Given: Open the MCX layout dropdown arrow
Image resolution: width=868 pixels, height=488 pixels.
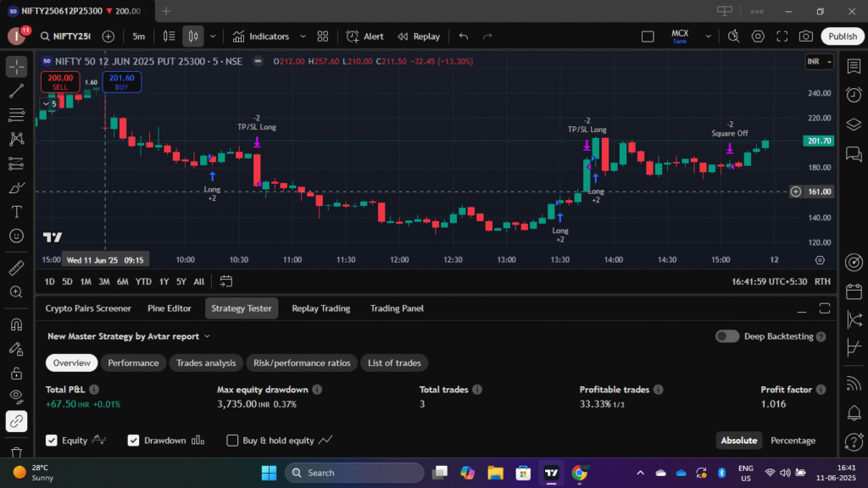Looking at the screenshot, I should 708,36.
